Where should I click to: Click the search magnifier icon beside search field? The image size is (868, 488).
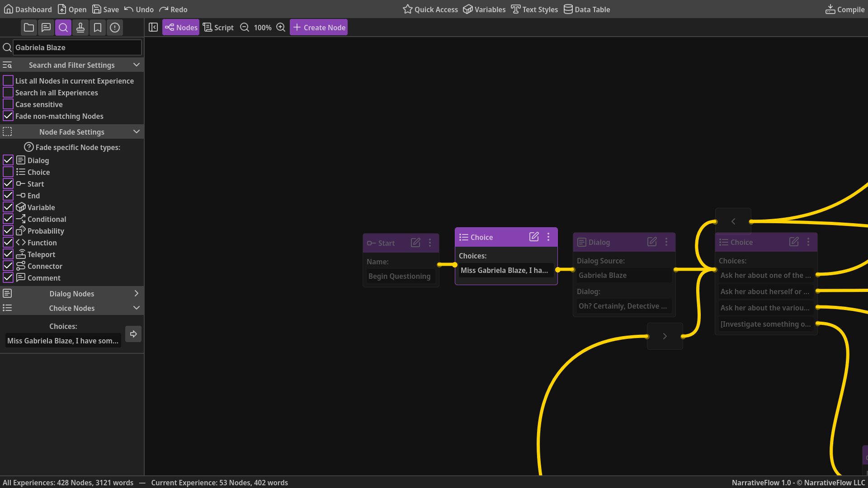pos(7,47)
